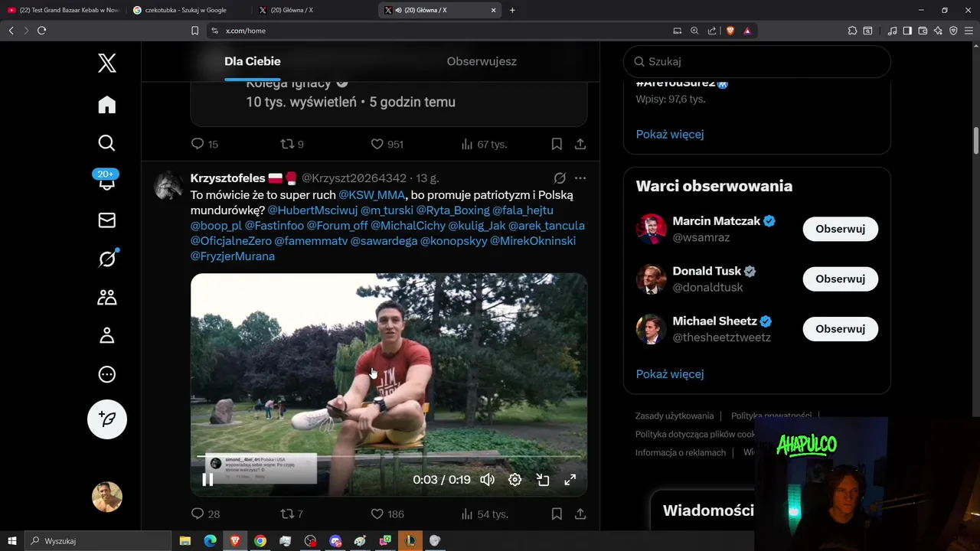View analytics showing 54 tys. views
The image size is (980, 551).
(485, 514)
